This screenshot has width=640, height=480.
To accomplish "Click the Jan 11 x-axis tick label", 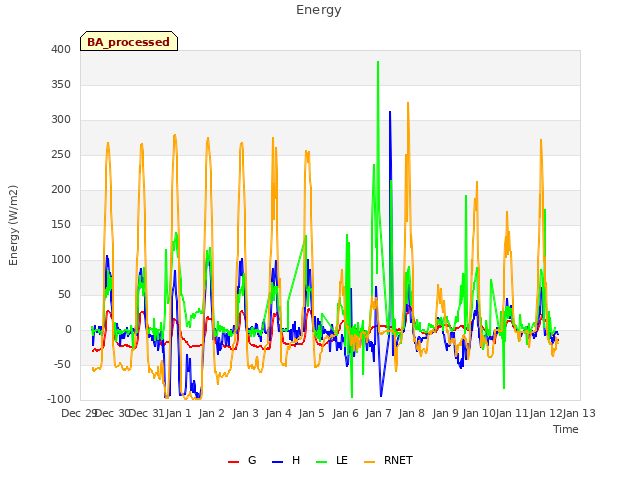I will click(x=512, y=413).
